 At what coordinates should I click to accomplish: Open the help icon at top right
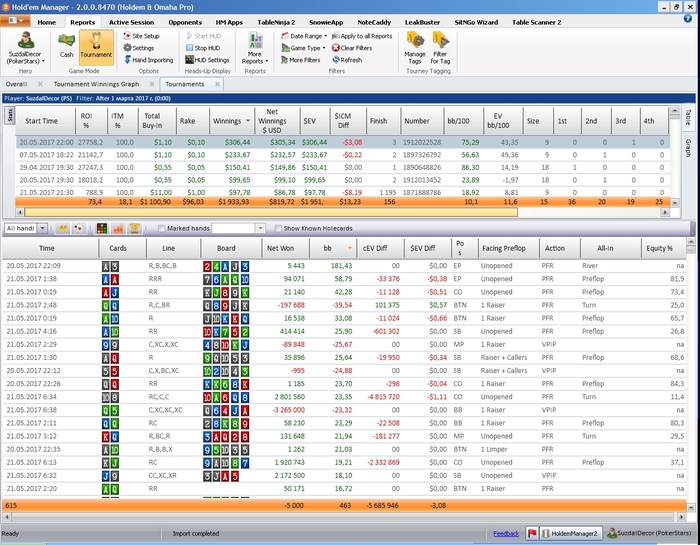click(688, 19)
